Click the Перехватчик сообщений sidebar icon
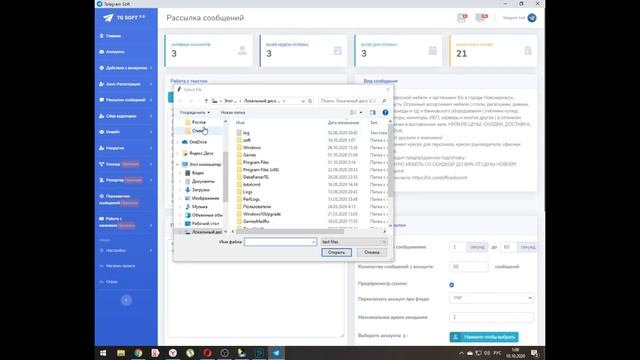Image resolution: width=640 pixels, height=360 pixels. point(102,196)
